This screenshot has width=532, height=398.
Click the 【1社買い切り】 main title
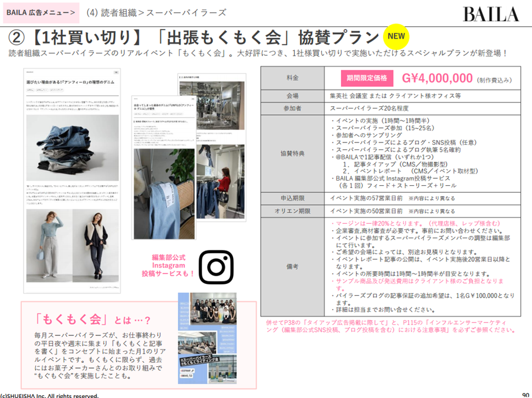pyautogui.click(x=193, y=37)
